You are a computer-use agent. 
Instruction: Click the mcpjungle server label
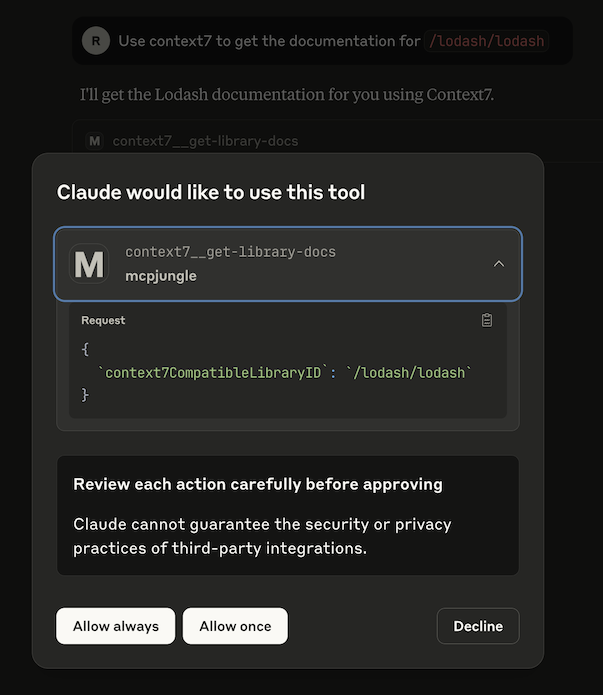pos(161,275)
